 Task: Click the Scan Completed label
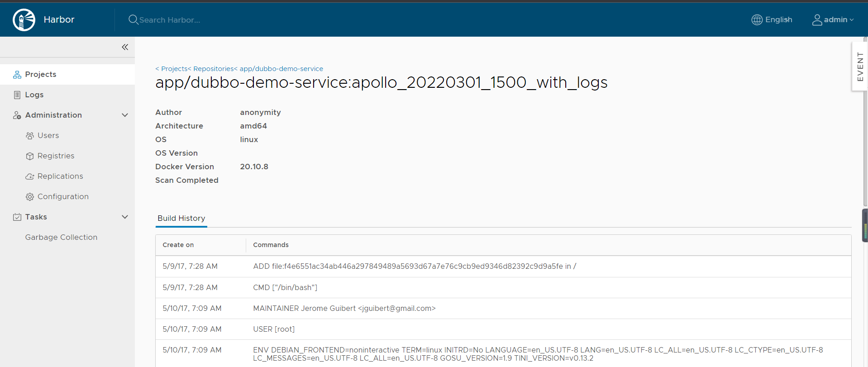187,180
